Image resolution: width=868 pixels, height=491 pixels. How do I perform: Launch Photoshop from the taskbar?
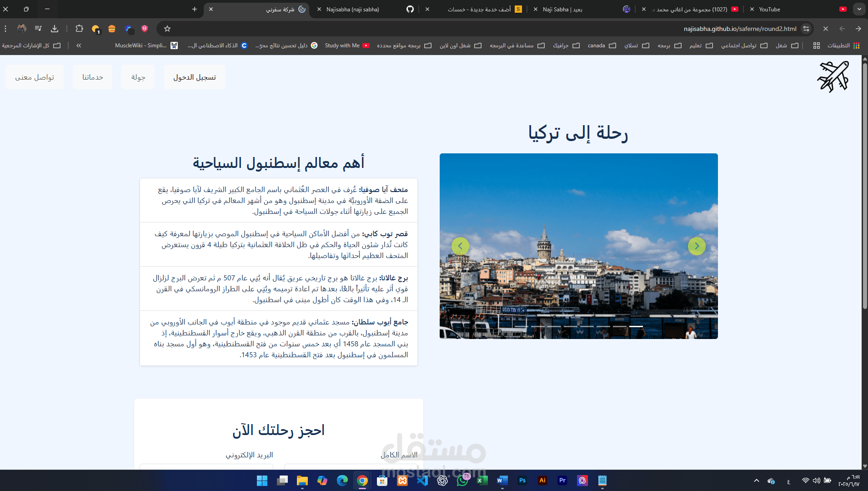coord(522,481)
